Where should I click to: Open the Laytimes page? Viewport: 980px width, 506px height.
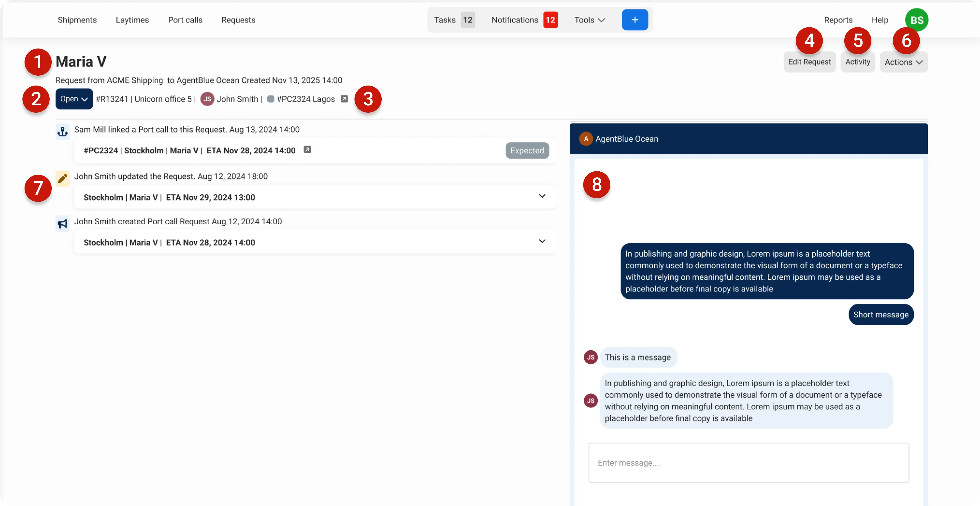click(132, 20)
